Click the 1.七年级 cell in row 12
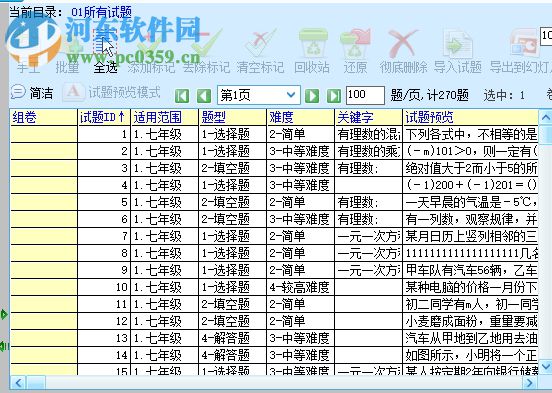552x393 pixels. [164, 321]
